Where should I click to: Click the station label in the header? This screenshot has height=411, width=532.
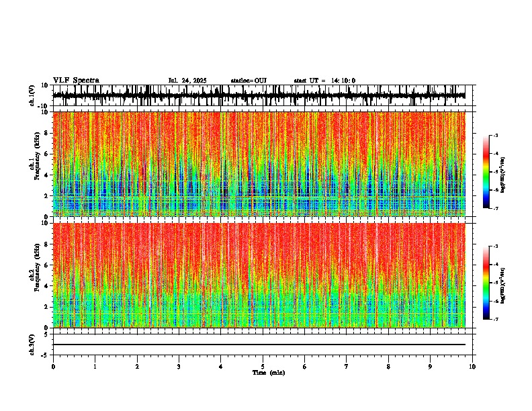pyautogui.click(x=249, y=81)
